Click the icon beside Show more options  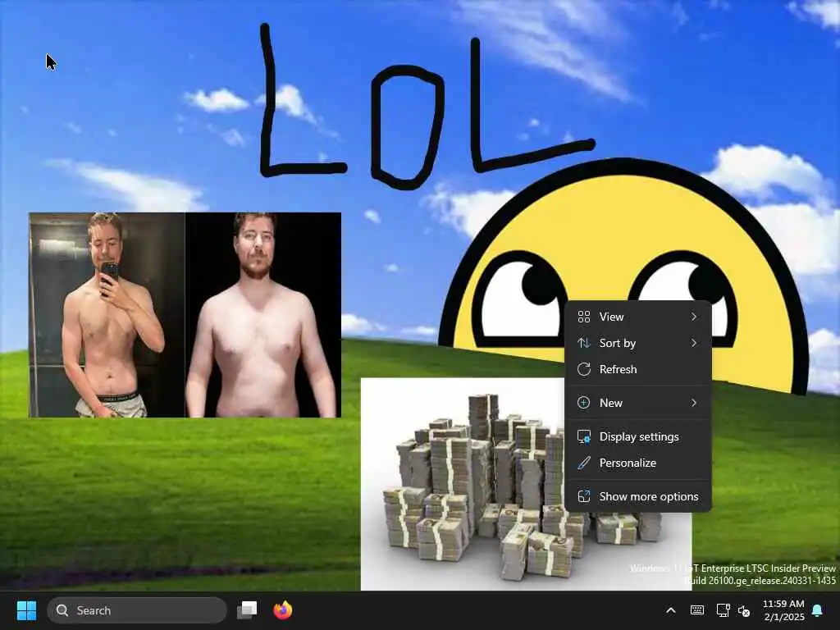(584, 496)
